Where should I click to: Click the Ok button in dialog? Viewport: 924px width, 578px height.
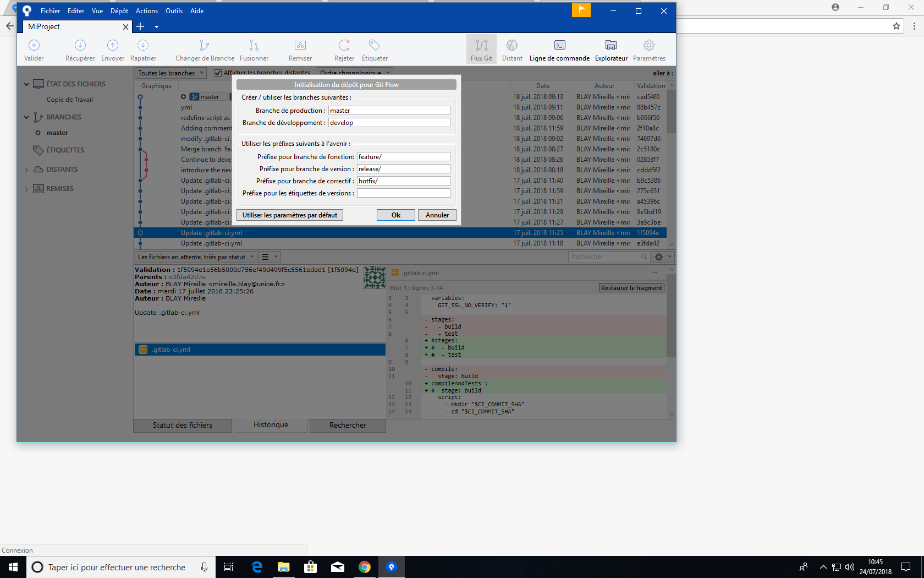(395, 215)
